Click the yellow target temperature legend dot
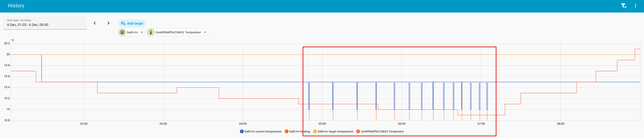 point(315,132)
